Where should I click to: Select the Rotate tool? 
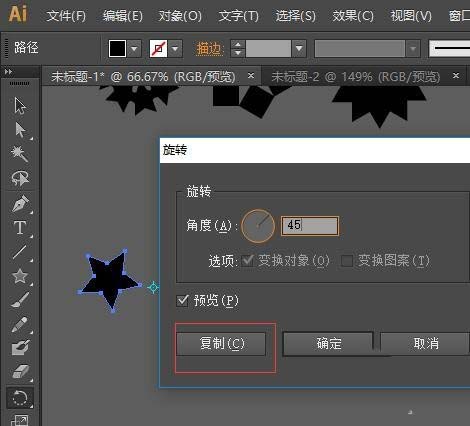pyautogui.click(x=19, y=398)
